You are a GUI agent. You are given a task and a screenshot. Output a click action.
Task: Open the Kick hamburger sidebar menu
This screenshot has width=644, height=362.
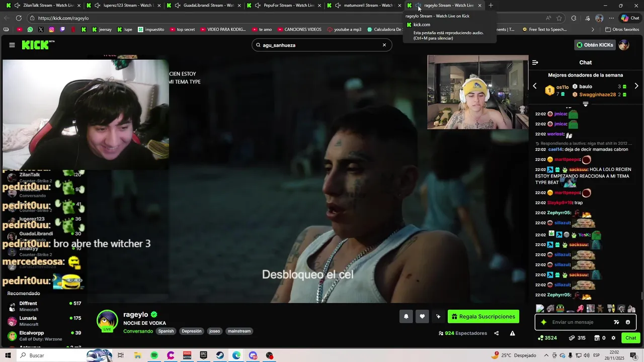click(12, 45)
